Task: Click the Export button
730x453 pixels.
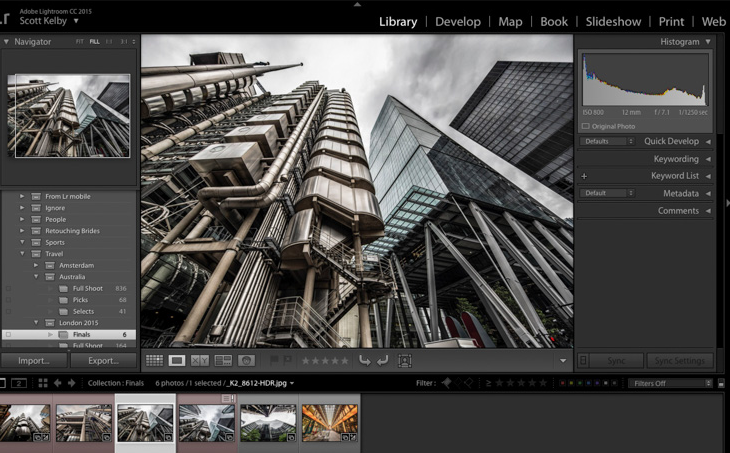Action: (103, 360)
